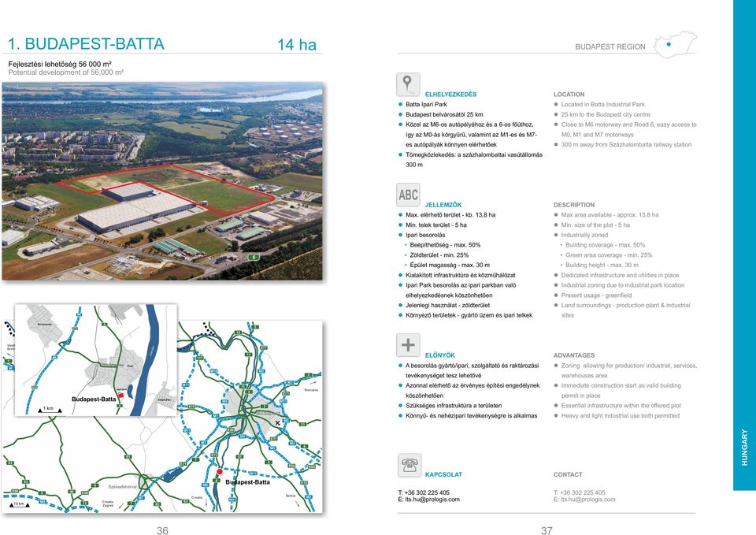Click the ABC description icon

click(408, 195)
